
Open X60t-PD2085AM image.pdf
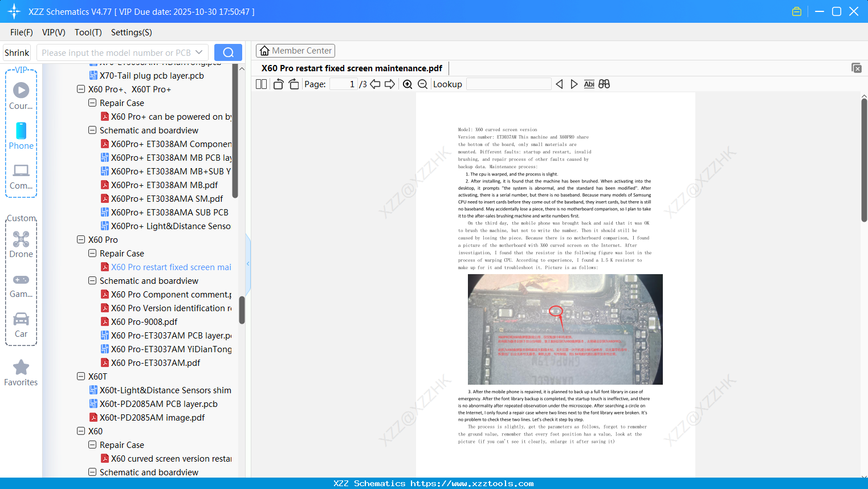[146, 418]
